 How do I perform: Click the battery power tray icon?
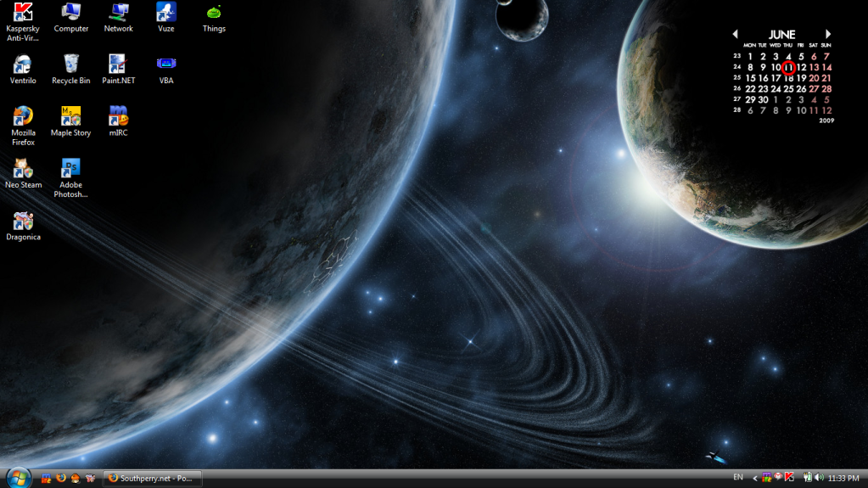tap(808, 478)
